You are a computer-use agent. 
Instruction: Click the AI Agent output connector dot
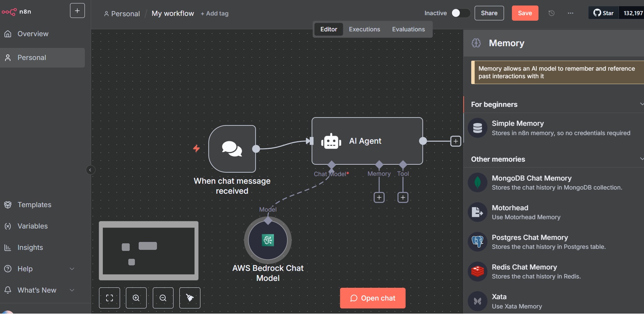(x=423, y=141)
